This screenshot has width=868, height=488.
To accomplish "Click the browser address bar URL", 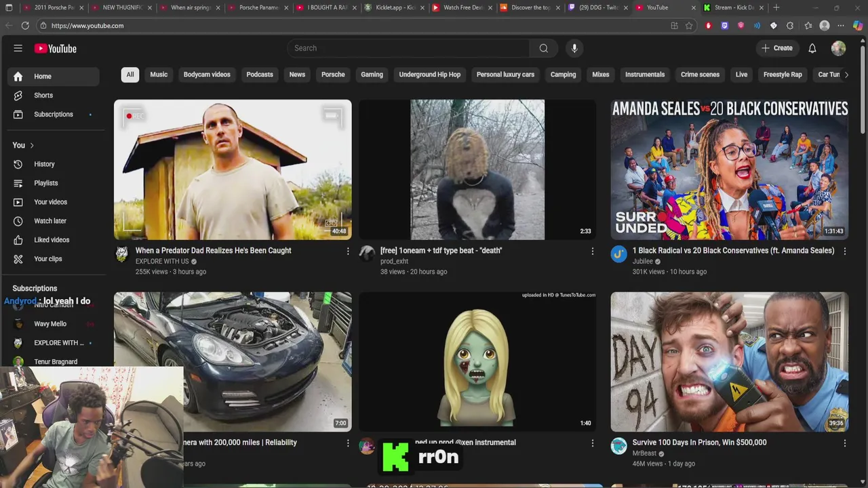I will coord(87,26).
